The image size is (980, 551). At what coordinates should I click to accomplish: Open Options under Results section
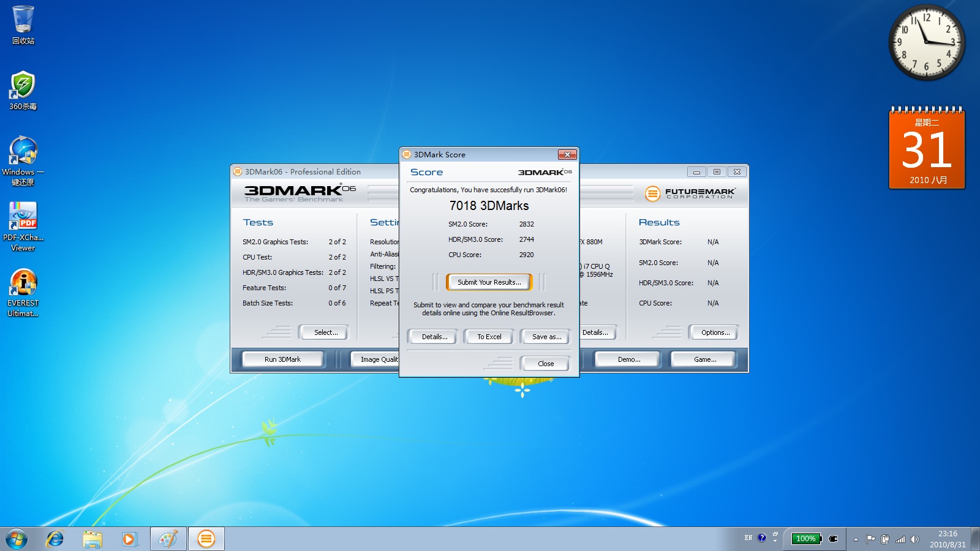[715, 332]
